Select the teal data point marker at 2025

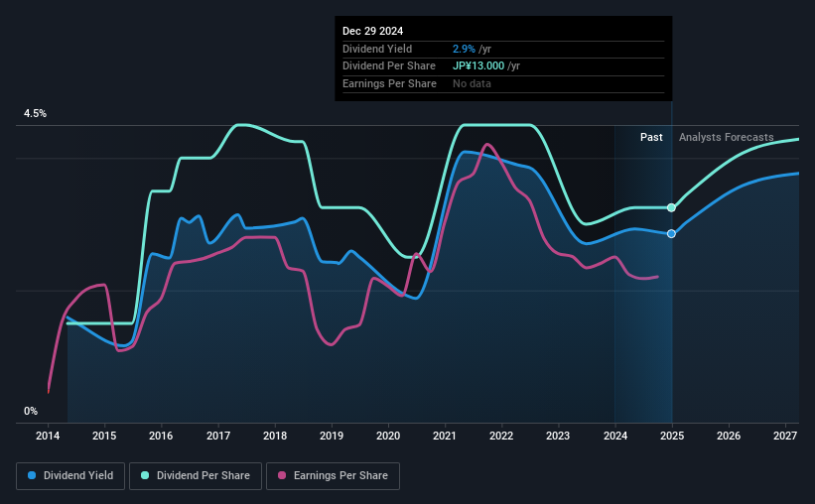point(671,207)
